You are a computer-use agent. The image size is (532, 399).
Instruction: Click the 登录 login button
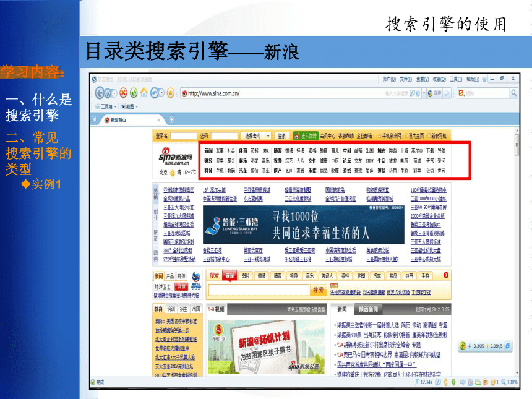pyautogui.click(x=281, y=135)
